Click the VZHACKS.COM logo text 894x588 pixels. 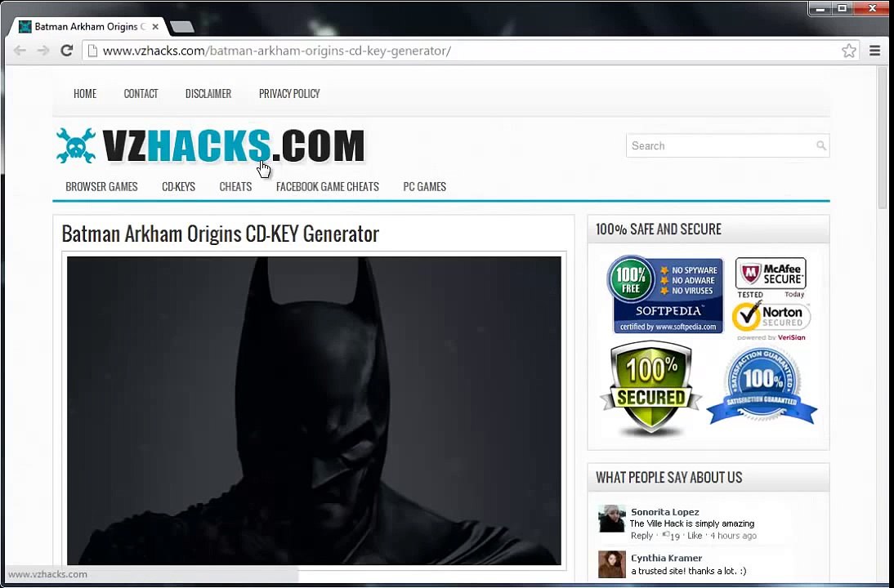click(233, 146)
